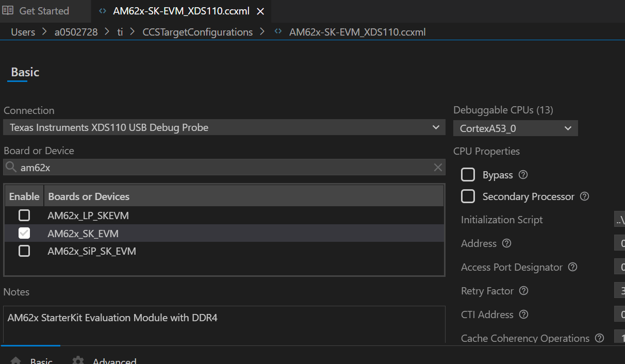Viewport: 625px width, 364px height.
Task: Click the Enable column header
Action: [x=24, y=196]
